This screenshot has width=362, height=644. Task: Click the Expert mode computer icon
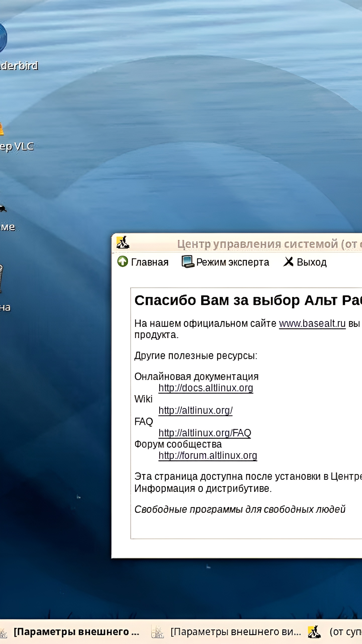coord(188,262)
